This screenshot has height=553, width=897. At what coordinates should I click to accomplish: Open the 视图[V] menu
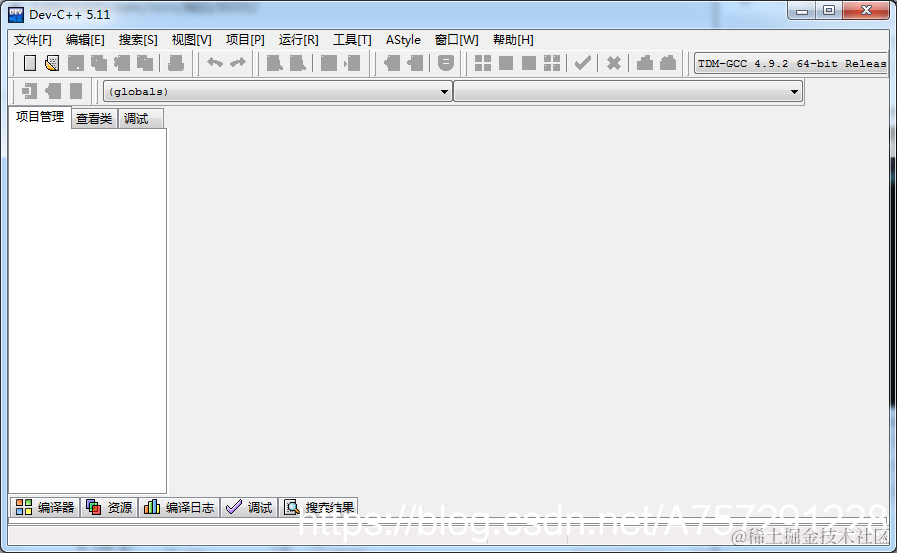point(192,40)
